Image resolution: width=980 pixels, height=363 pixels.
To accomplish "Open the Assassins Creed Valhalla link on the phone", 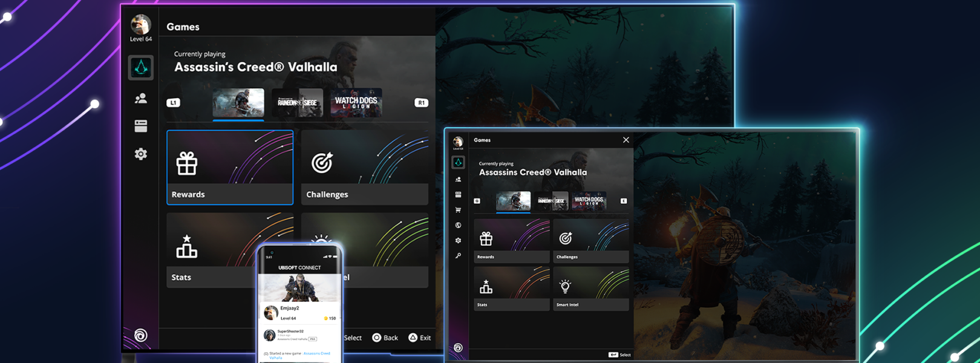I will [316, 354].
